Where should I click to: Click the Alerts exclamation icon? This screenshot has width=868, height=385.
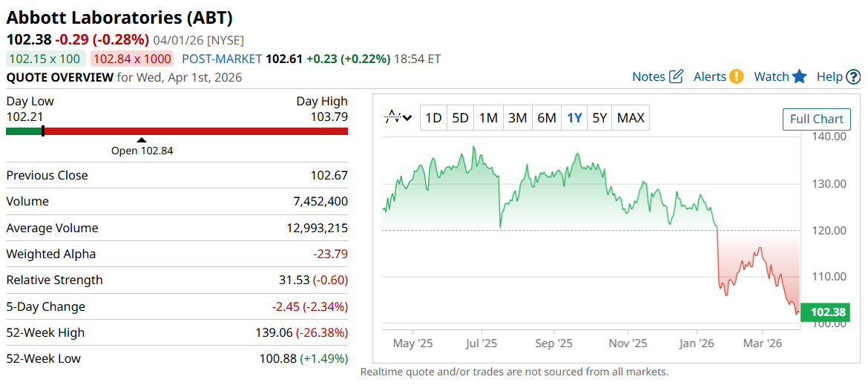pos(736,76)
